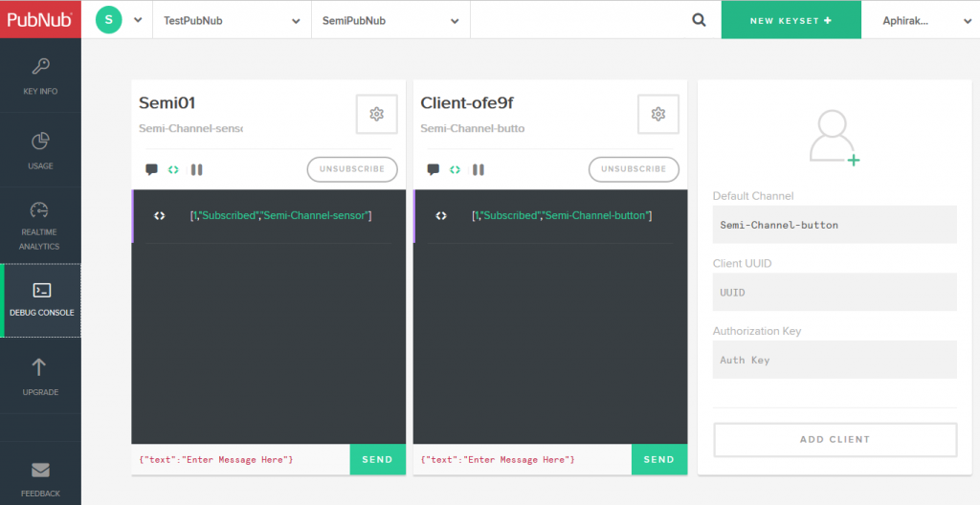
Task: Toggle code view in Semi01 panel
Action: [x=173, y=169]
